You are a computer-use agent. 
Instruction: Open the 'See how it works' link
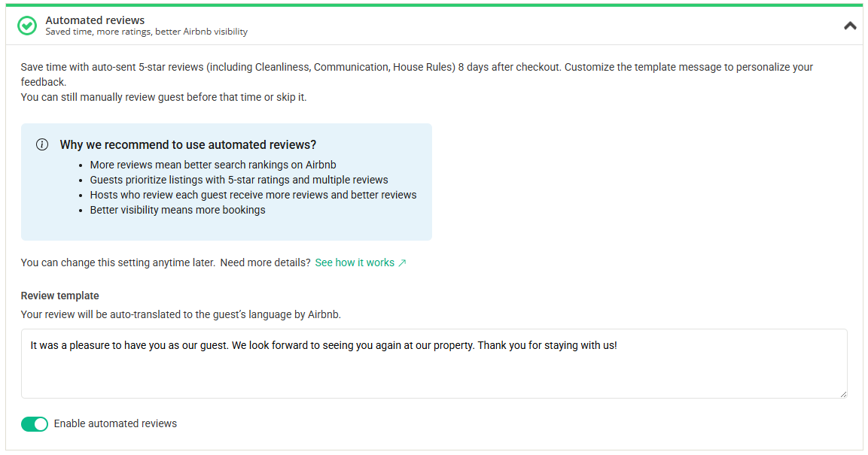[355, 262]
